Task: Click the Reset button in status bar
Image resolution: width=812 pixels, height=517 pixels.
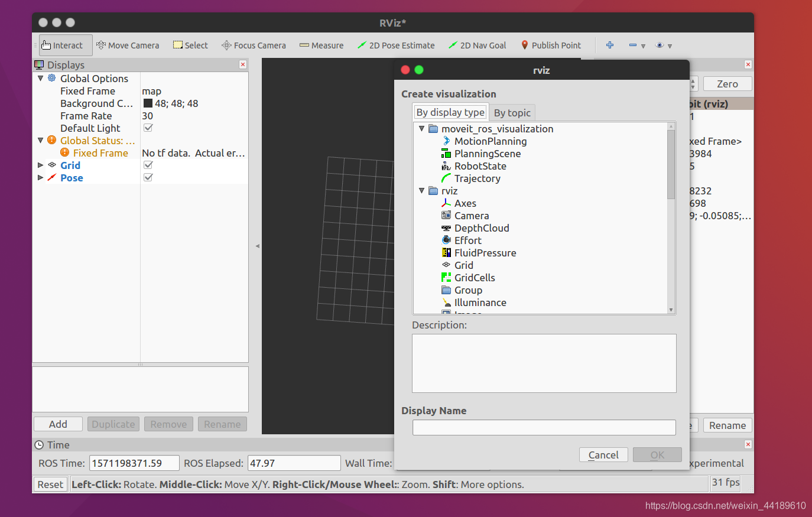Action: (50, 485)
